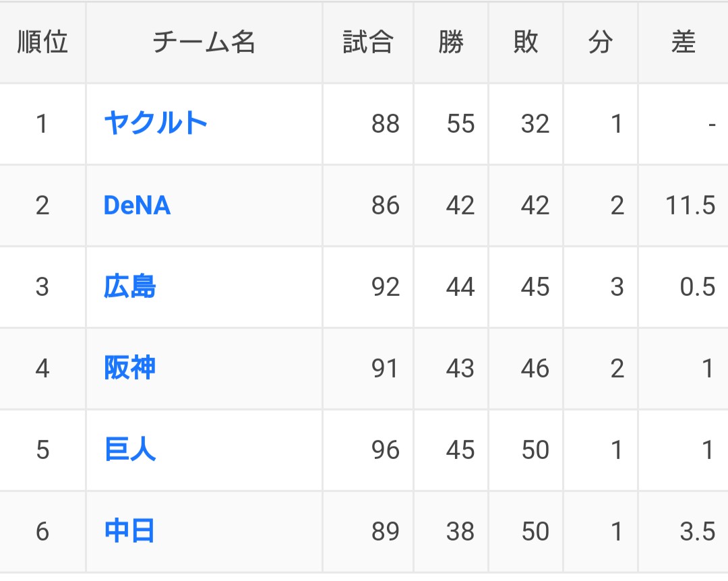This screenshot has width=728, height=581.
Task: Click the 差 column header
Action: coord(683,42)
